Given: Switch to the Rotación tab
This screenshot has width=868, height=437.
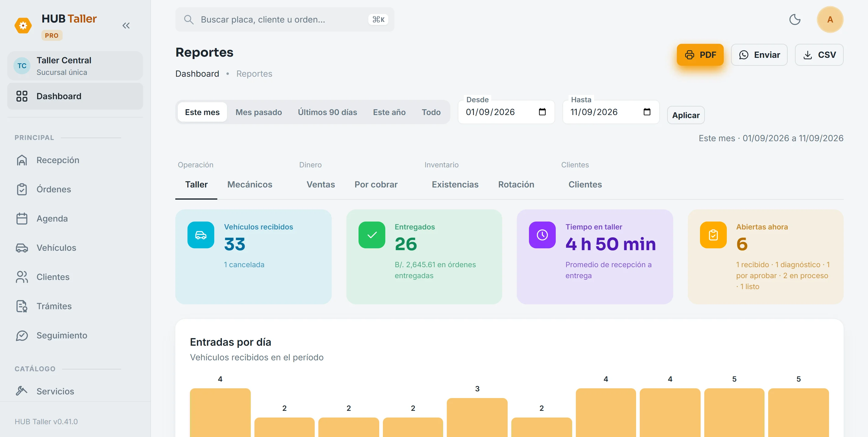Looking at the screenshot, I should pos(516,185).
